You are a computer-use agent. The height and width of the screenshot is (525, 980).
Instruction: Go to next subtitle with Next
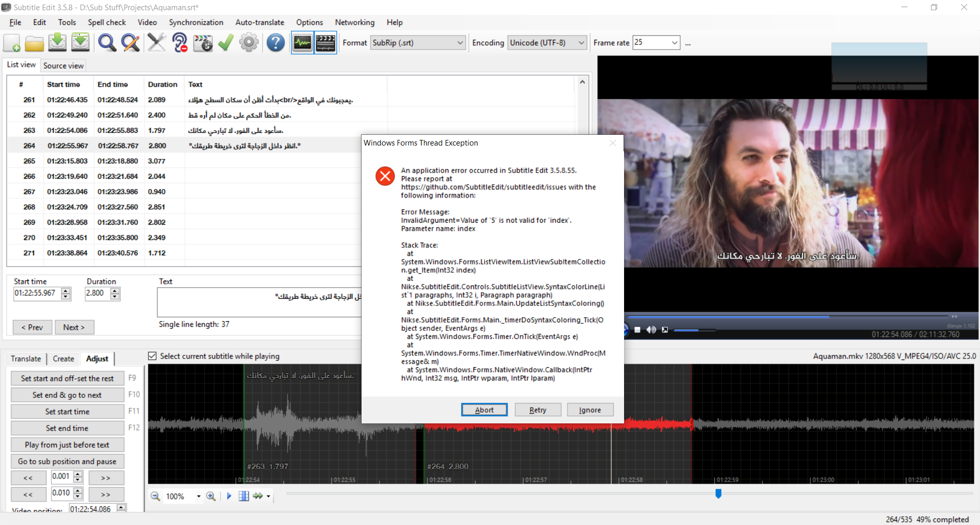74,327
